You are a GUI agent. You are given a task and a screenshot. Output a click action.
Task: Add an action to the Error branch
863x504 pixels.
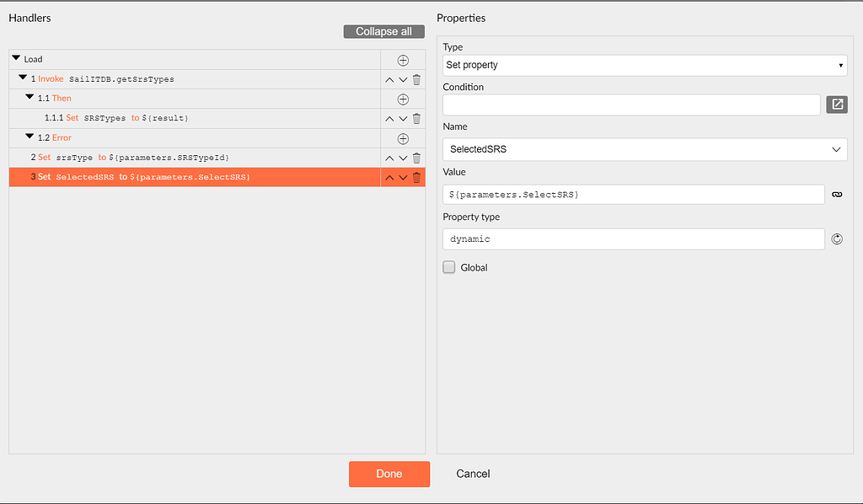(x=403, y=138)
